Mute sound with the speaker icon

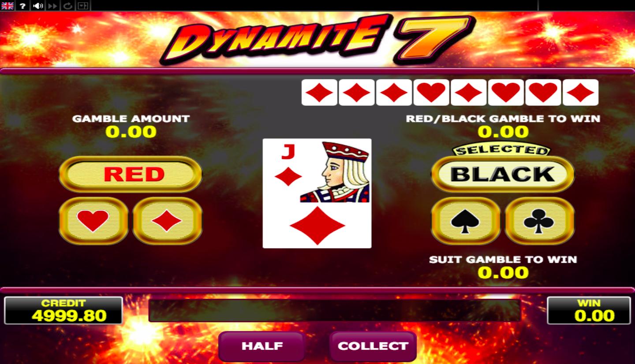[x=38, y=6]
